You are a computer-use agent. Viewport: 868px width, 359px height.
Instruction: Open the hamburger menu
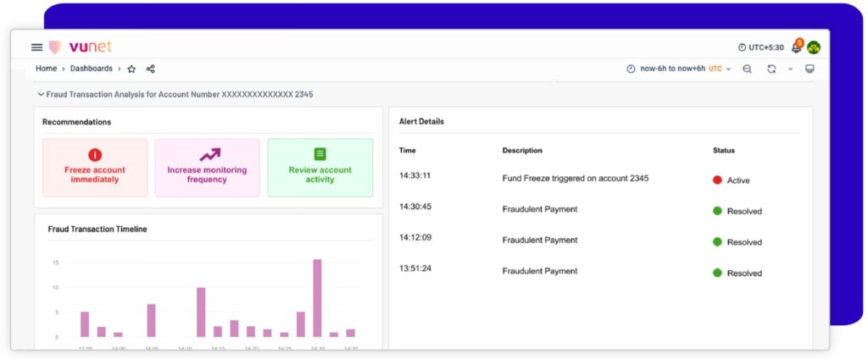(x=36, y=47)
